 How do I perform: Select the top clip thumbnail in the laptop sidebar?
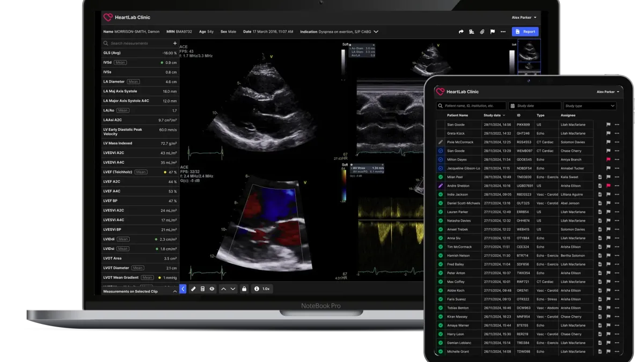[x=529, y=50]
